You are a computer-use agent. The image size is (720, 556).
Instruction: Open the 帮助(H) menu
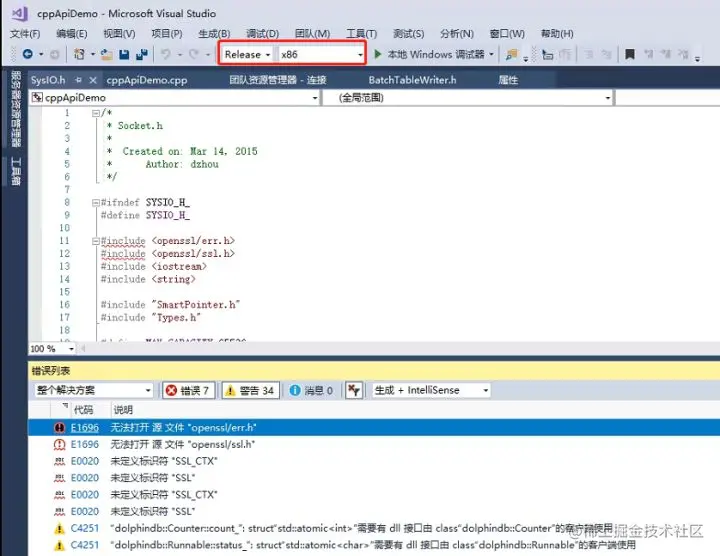(x=557, y=34)
